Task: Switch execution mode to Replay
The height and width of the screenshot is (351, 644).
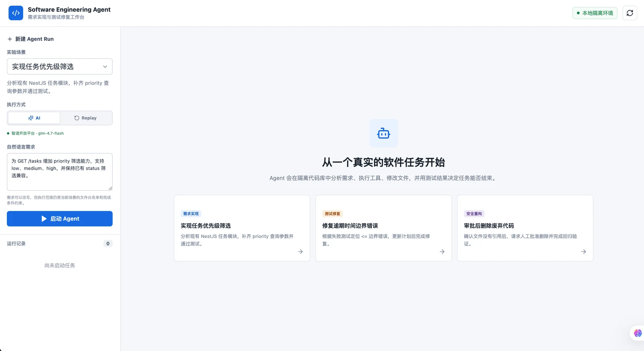Action: 85,118
